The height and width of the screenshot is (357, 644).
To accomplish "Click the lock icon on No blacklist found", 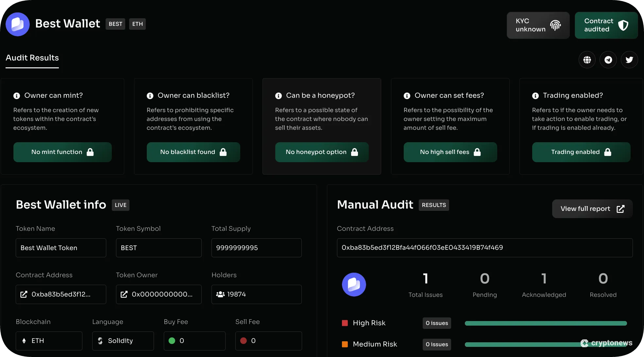I will pos(223,152).
